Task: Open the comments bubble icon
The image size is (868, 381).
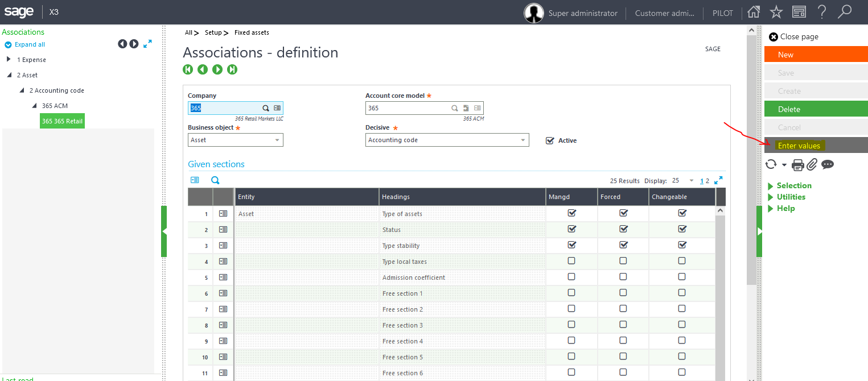Action: [x=828, y=164]
